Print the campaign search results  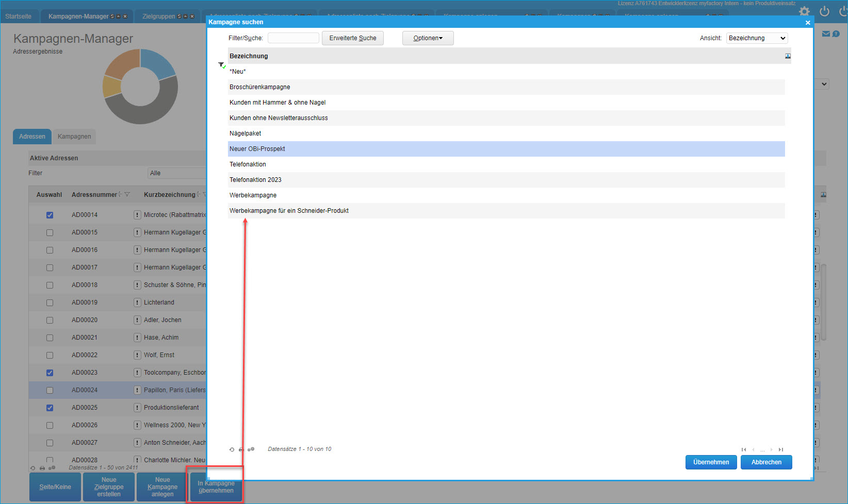point(241,449)
